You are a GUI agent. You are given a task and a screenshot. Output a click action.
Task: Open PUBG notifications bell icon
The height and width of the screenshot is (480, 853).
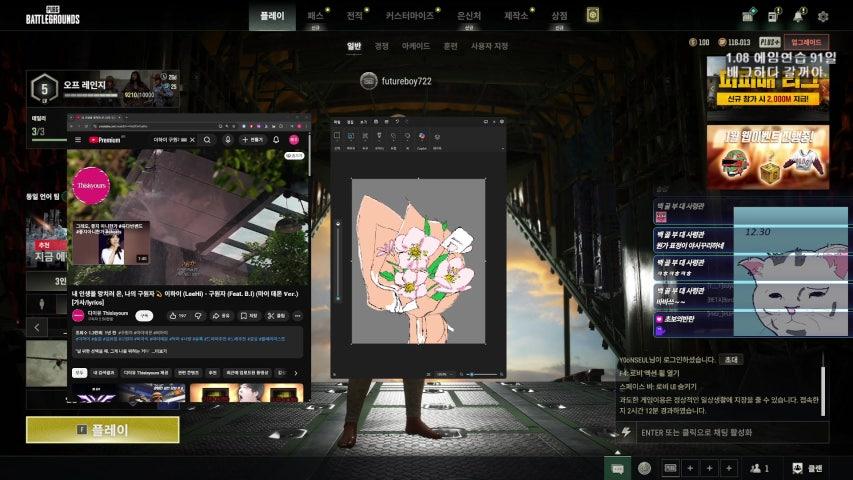[x=798, y=16]
